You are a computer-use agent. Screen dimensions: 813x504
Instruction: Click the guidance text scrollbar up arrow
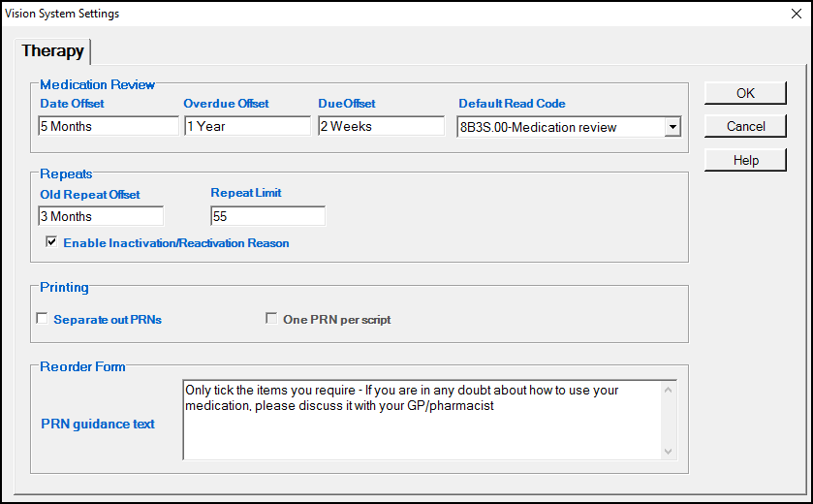pos(668,391)
